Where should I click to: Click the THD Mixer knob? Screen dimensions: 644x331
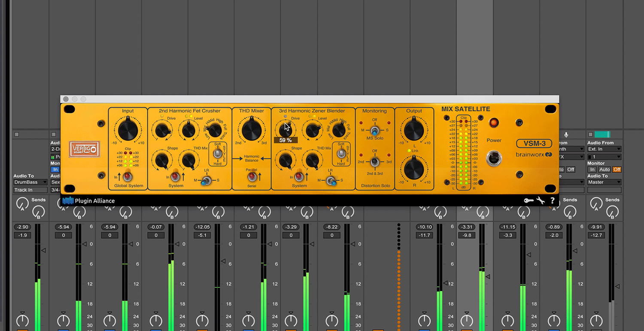click(x=251, y=130)
